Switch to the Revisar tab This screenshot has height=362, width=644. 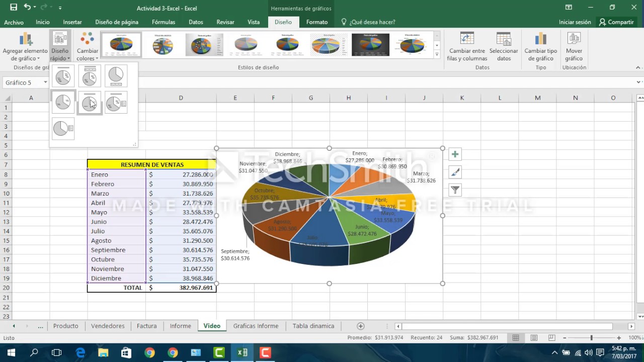225,22
